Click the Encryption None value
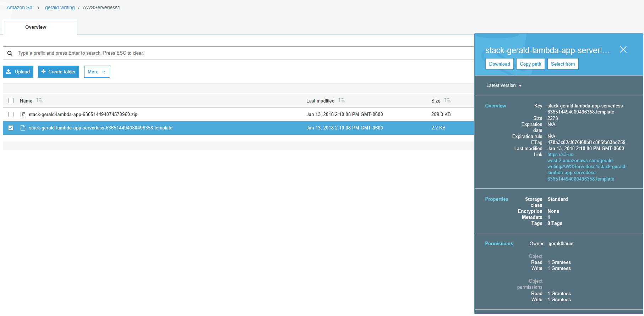The height and width of the screenshot is (316, 644). coord(553,211)
